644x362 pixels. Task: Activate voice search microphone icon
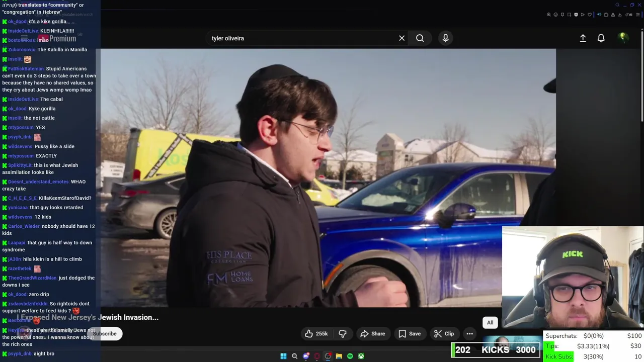(445, 38)
